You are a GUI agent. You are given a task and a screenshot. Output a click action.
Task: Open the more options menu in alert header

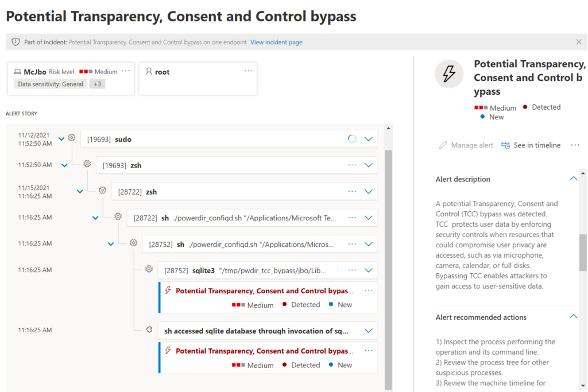tap(575, 145)
